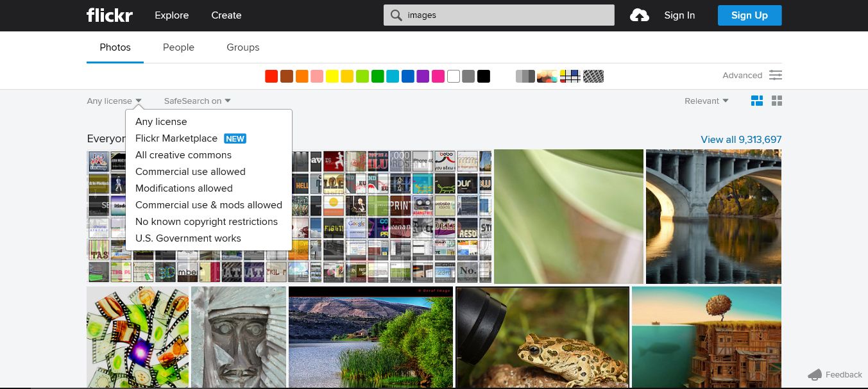Select the minimalist Mondrian pattern style
This screenshot has height=389, width=868.
[x=570, y=76]
